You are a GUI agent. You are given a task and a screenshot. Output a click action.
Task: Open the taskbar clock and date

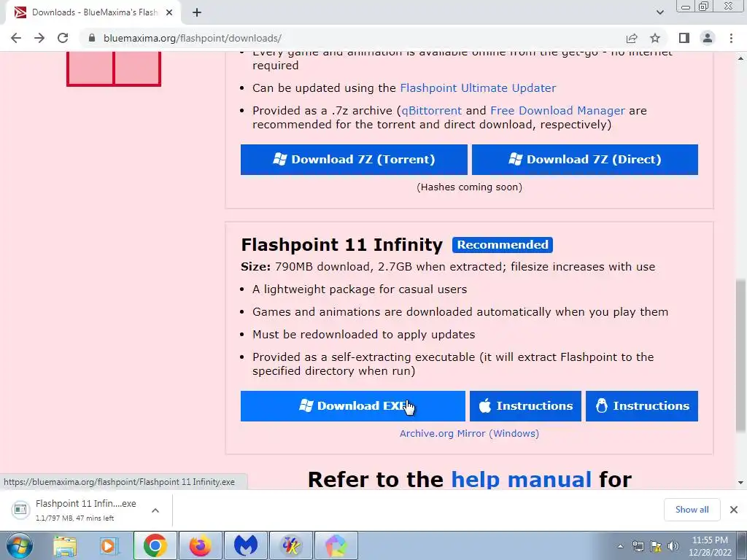tap(710, 546)
